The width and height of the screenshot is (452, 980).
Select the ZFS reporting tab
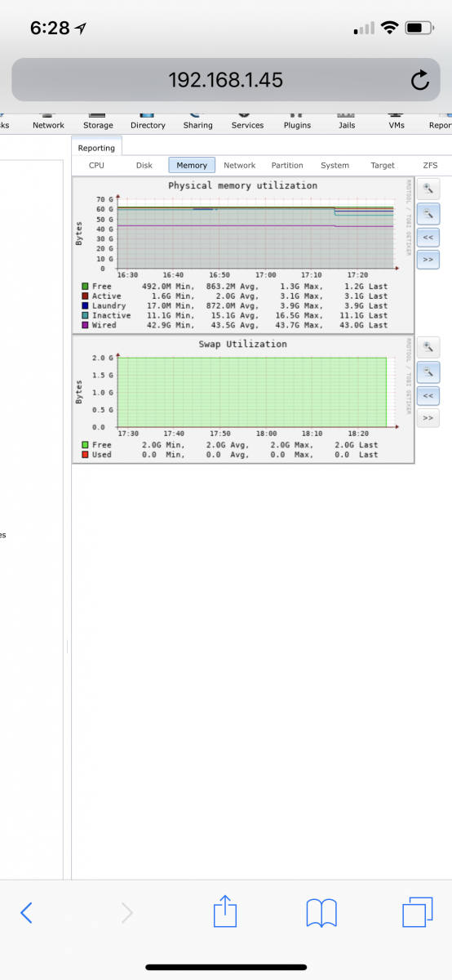click(430, 165)
